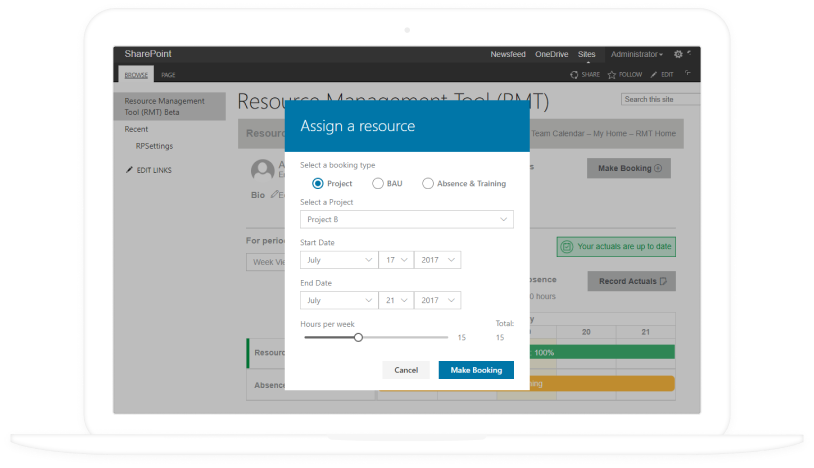Choose Absence & Training radio option
Viewport: 814px width, 468px height.
tap(428, 183)
